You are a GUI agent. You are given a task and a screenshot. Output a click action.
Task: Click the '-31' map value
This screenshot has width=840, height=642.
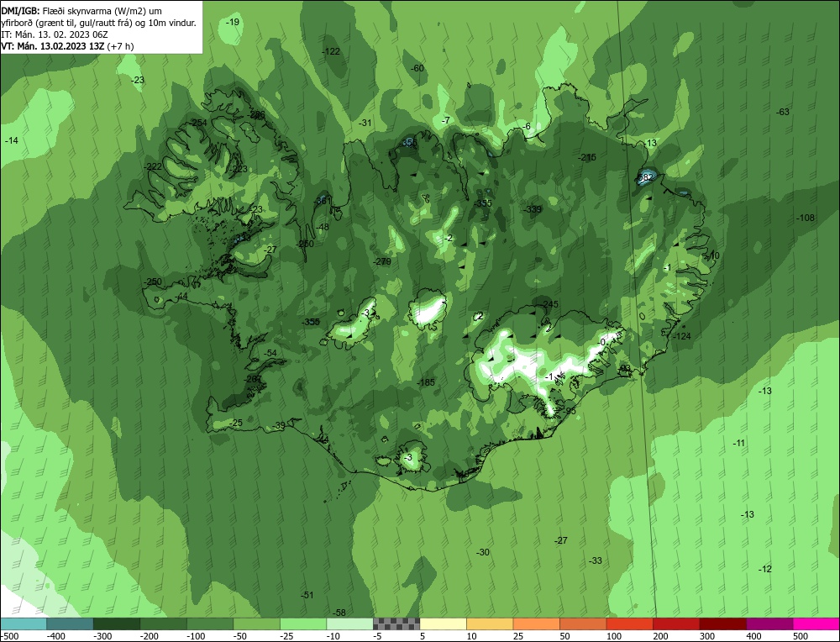click(x=365, y=123)
